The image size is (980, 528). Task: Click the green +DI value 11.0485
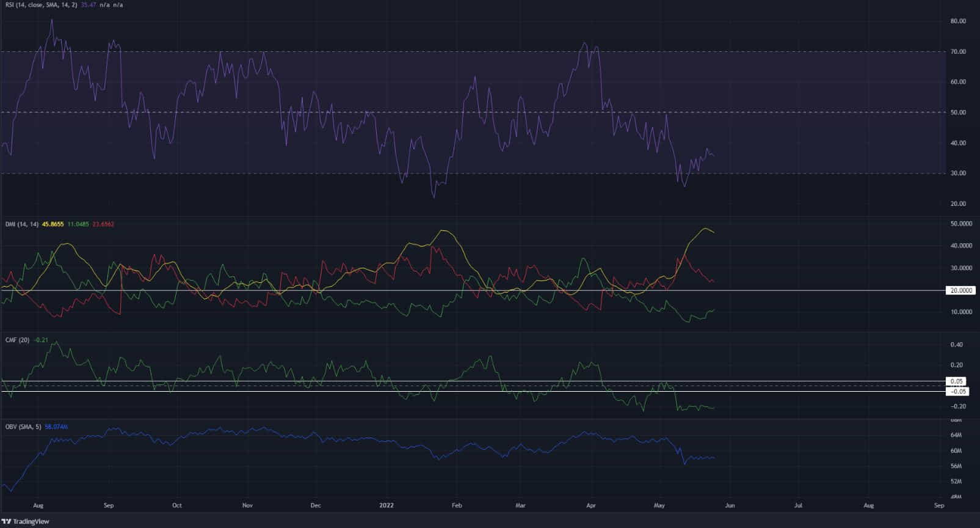(x=78, y=224)
